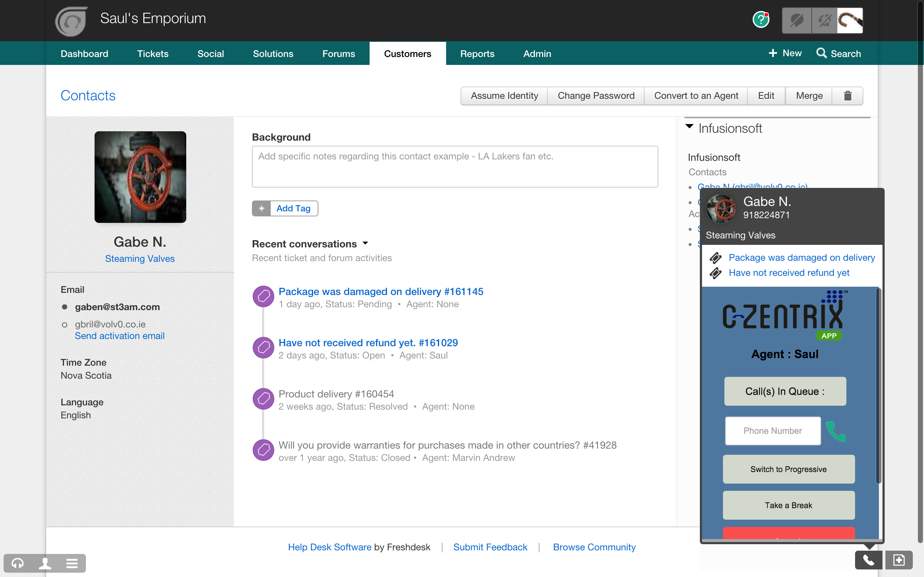Expand the Recent conversations dropdown arrow
Screen dimensions: 924x577
(365, 243)
